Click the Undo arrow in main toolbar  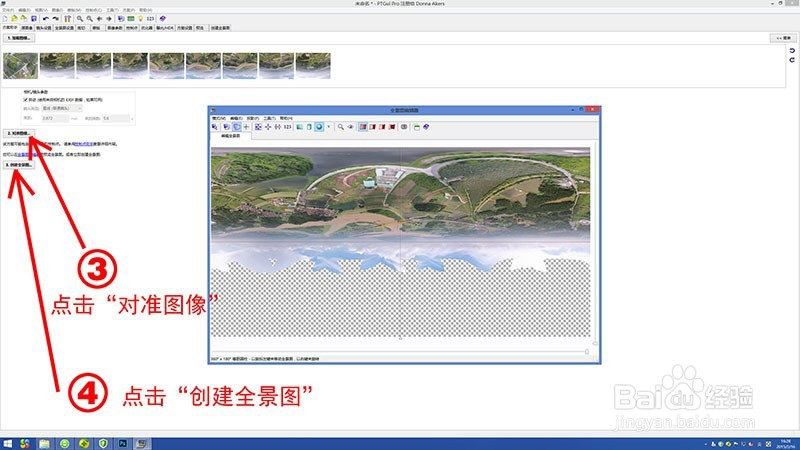coord(46,19)
